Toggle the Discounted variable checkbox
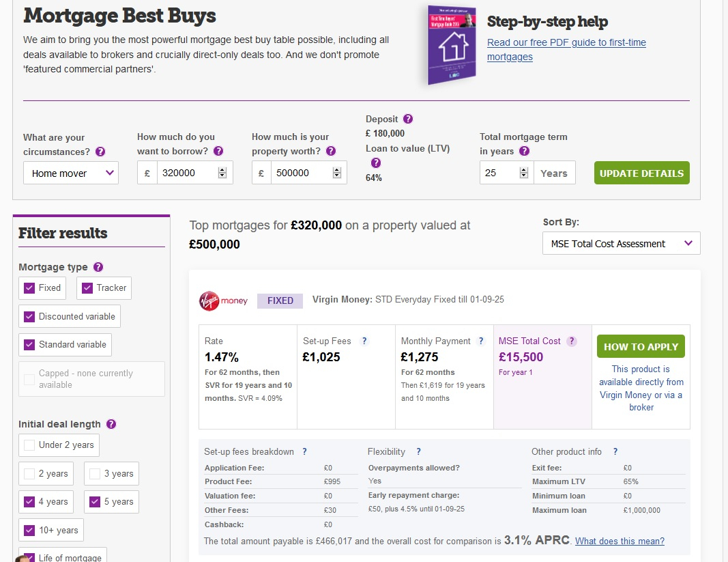Screen dimensions: 728x562 (29, 316)
